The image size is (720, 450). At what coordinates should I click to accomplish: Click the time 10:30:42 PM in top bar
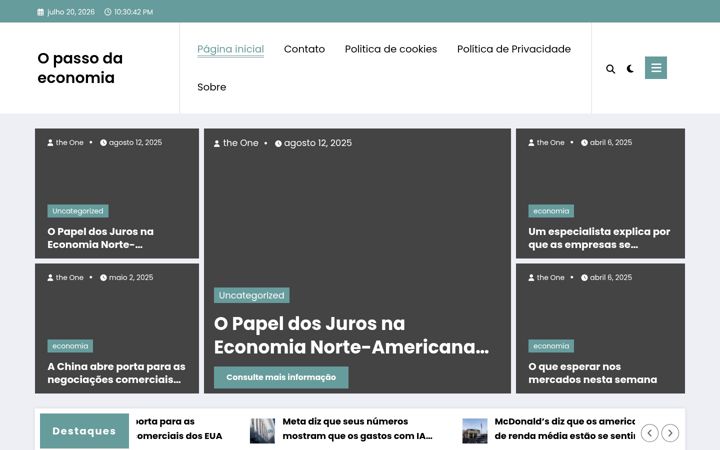(133, 12)
